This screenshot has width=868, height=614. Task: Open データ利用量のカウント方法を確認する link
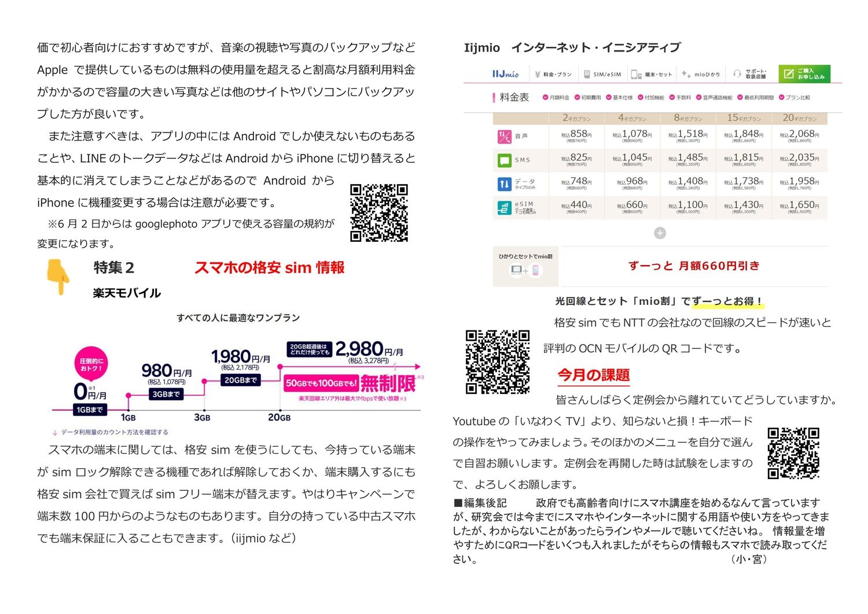coord(110,432)
